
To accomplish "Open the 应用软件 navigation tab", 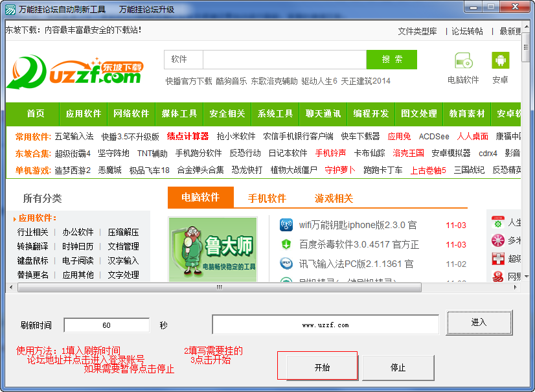I will 84,113.
